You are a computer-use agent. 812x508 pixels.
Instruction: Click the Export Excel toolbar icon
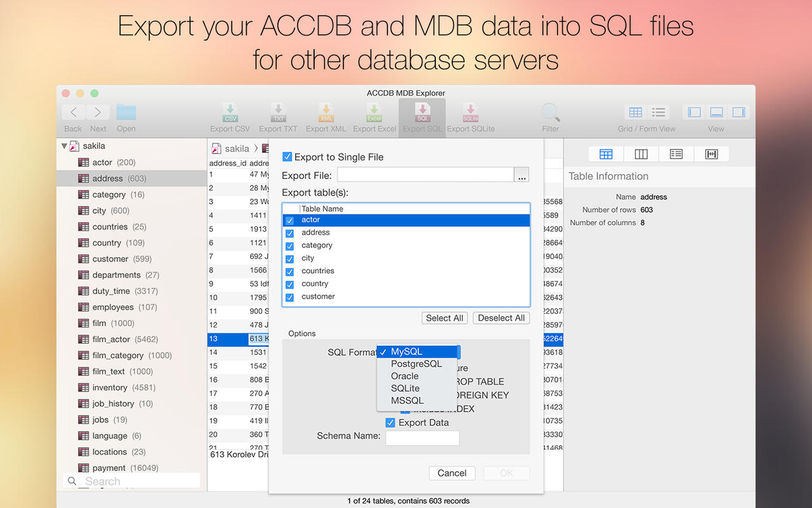point(374,114)
